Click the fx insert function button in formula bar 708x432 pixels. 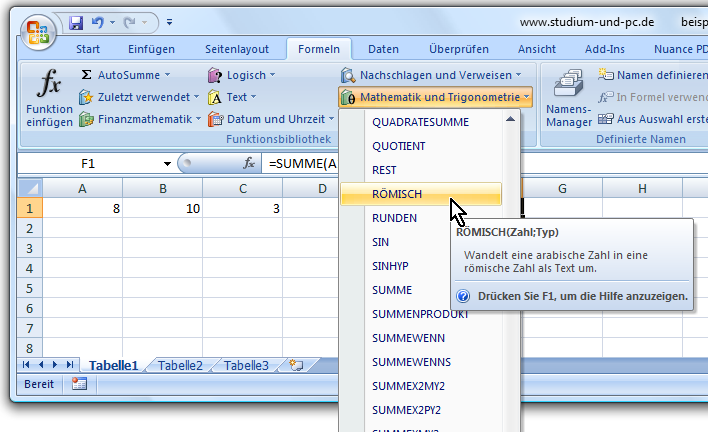click(x=249, y=163)
